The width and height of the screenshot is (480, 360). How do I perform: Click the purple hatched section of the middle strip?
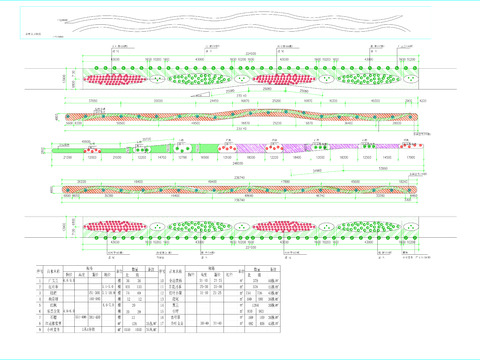pyautogui.click(x=251, y=148)
